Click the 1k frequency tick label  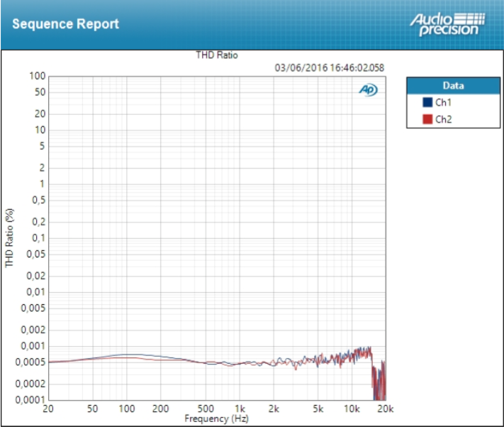coord(240,409)
